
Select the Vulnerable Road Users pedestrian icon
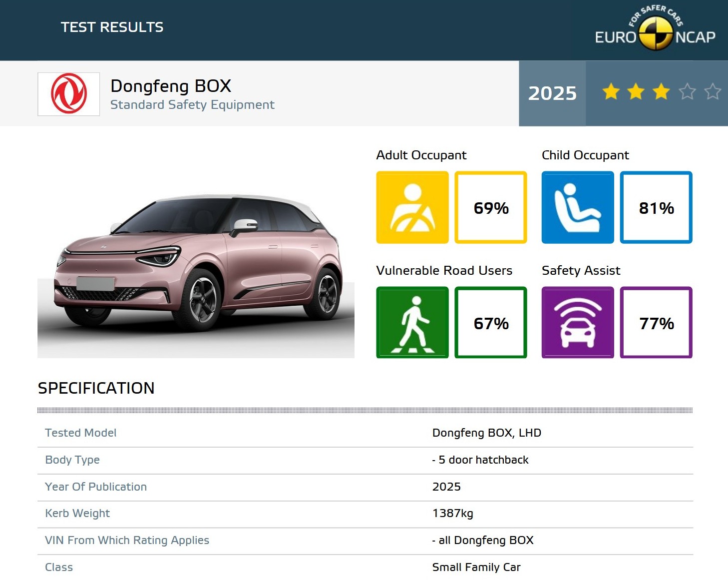tap(412, 322)
